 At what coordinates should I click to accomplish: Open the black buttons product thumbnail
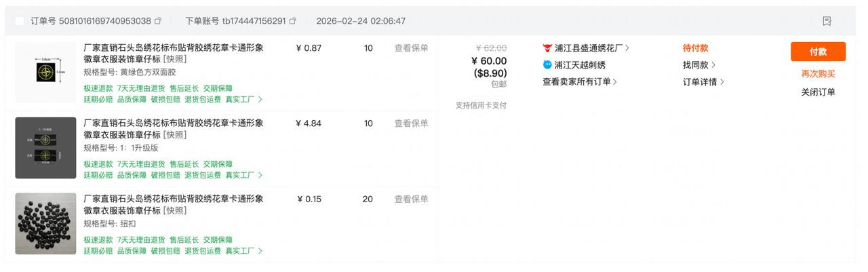[x=46, y=224]
